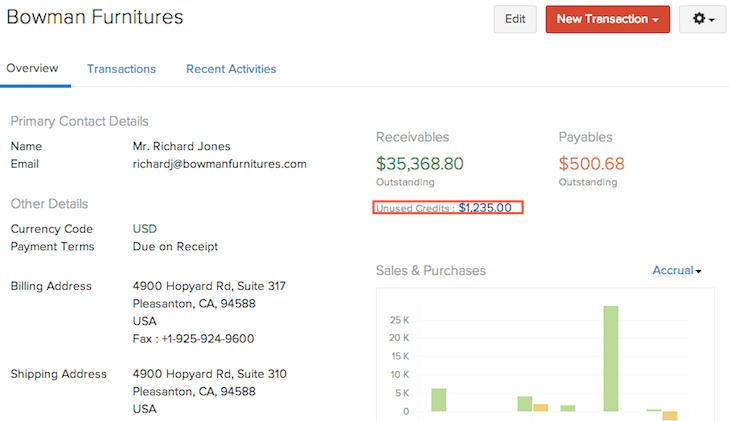Click the Shipping Address label
Screen dimensions: 730x421
pos(58,374)
